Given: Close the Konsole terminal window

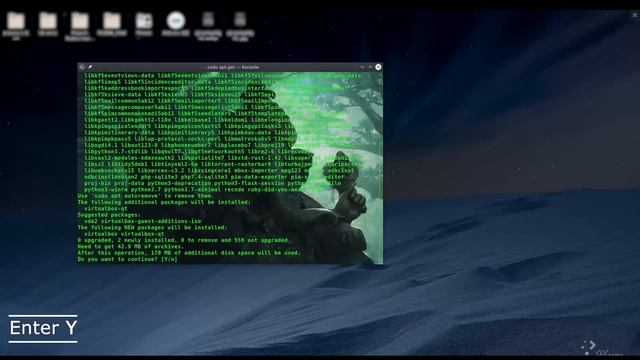Looking at the screenshot, I should [378, 67].
